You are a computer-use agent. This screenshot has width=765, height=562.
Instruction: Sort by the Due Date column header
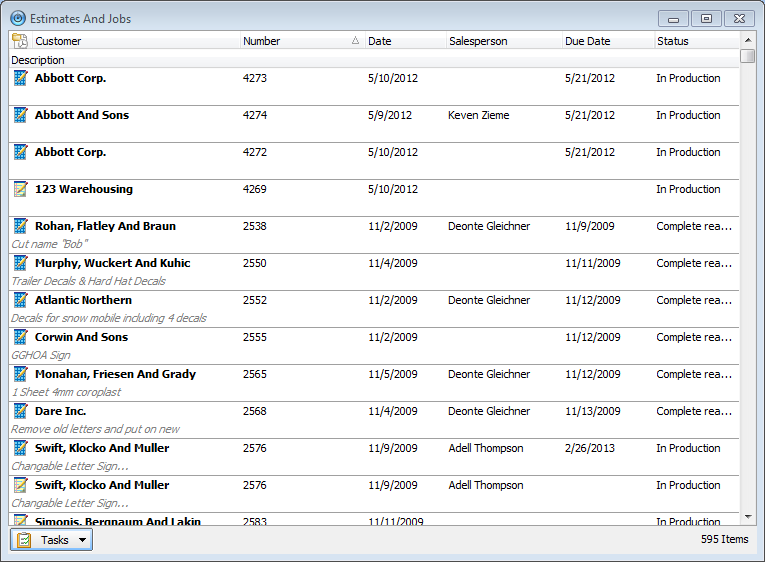(607, 41)
